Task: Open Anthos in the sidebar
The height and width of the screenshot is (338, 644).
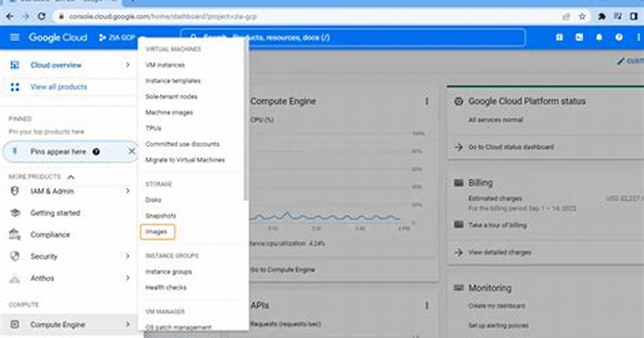Action: click(43, 278)
